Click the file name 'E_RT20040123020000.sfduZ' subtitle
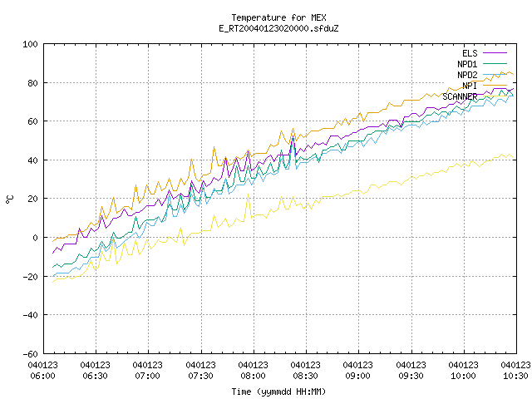The width and height of the screenshot is (532, 399). (278, 28)
